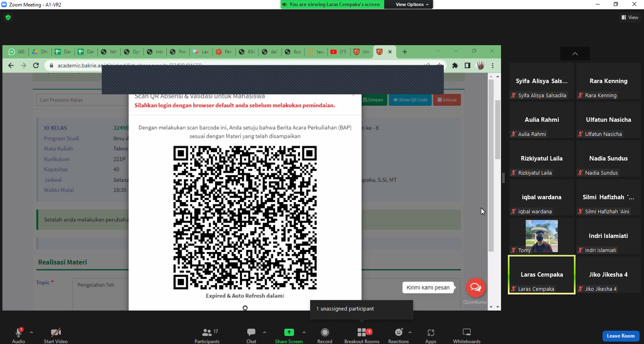Select the Indri Islamiati participant tile
Screen dimensions: 644x344
coord(609,236)
